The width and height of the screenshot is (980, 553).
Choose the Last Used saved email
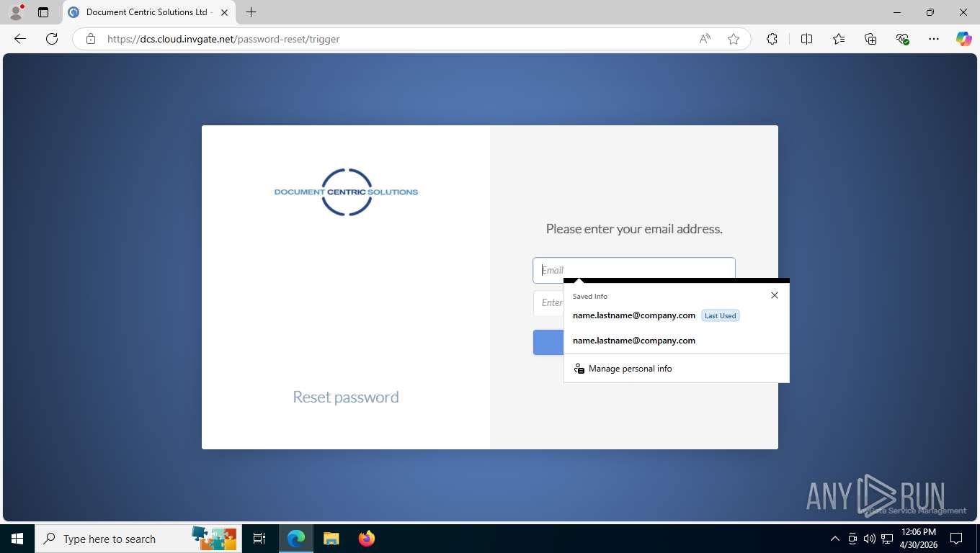click(x=677, y=315)
